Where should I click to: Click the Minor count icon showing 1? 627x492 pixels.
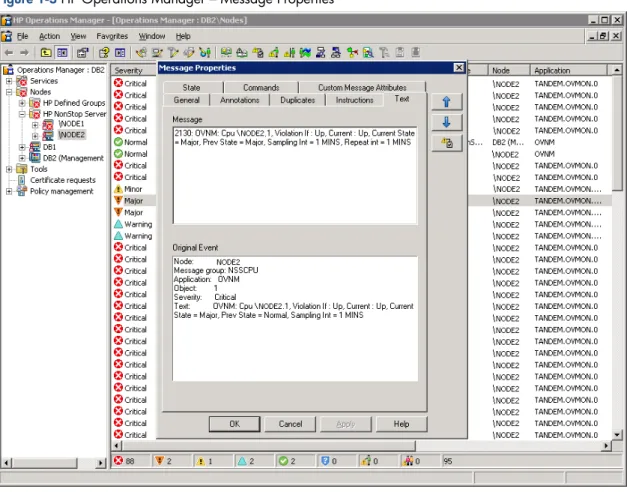(x=200, y=461)
